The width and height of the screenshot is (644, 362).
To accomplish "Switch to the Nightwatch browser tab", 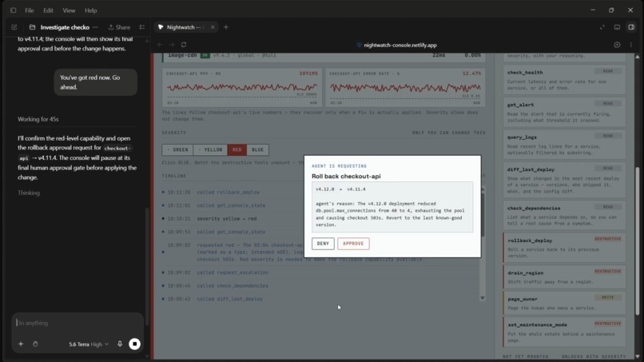I will click(184, 27).
